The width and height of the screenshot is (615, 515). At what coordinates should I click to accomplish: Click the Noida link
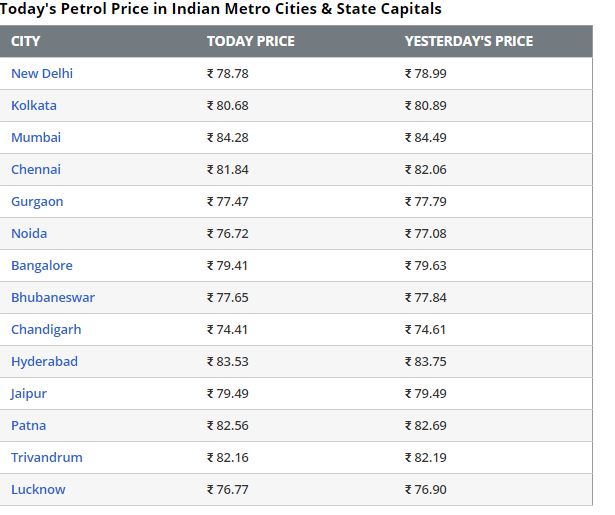[29, 233]
